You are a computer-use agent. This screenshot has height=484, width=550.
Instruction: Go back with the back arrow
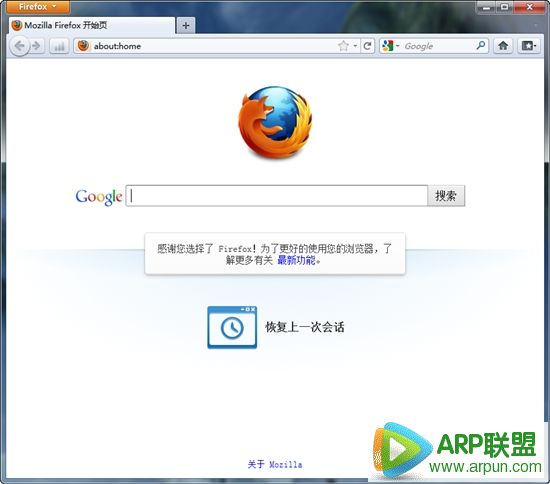pos(19,46)
